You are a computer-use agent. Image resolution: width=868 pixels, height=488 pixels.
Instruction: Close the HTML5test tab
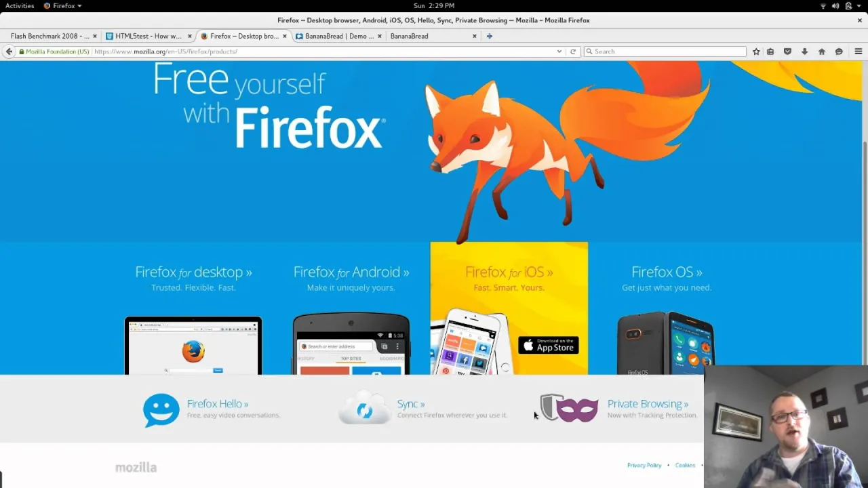[x=190, y=36]
